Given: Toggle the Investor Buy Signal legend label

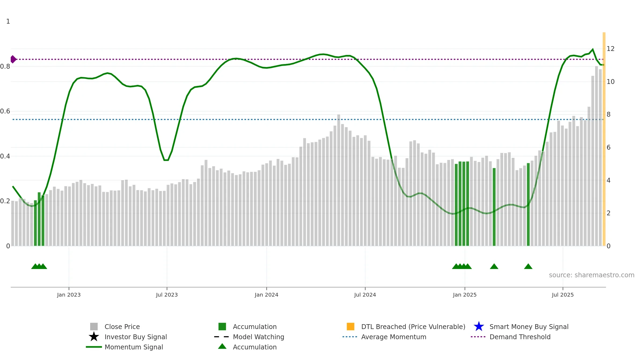Looking at the screenshot, I should pyautogui.click(x=136, y=337).
